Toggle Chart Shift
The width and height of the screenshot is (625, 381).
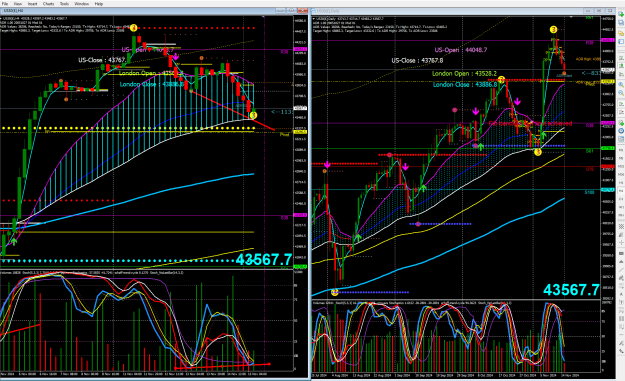pos(621,111)
